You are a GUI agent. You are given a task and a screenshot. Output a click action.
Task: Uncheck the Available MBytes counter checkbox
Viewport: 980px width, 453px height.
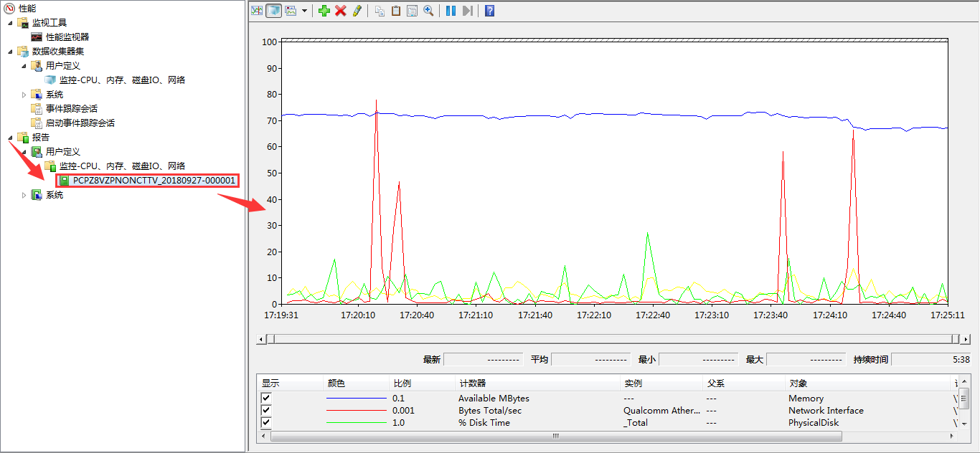[x=266, y=398]
